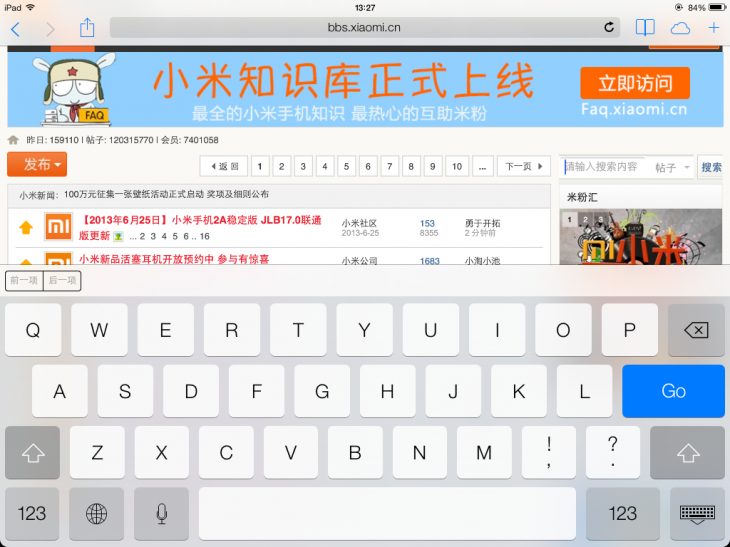
Task: Tap the left 123 numbers key
Action: pyautogui.click(x=32, y=513)
